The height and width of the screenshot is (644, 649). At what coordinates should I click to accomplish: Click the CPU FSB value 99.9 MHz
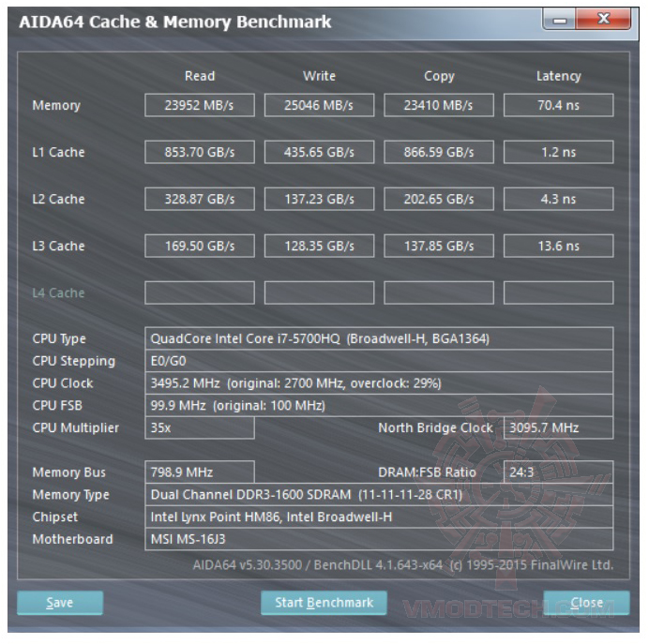point(379,406)
